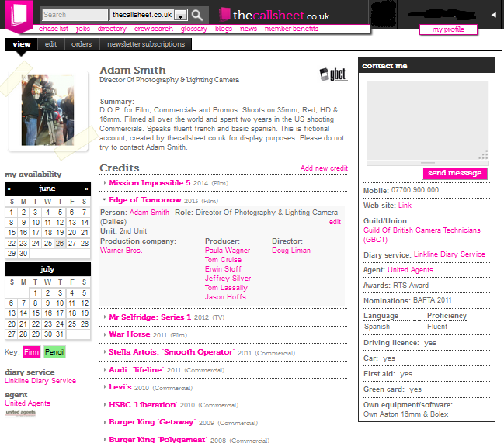The width and height of the screenshot is (504, 443).
Task: Click the pink callsheet logo icon
Action: (19, 16)
